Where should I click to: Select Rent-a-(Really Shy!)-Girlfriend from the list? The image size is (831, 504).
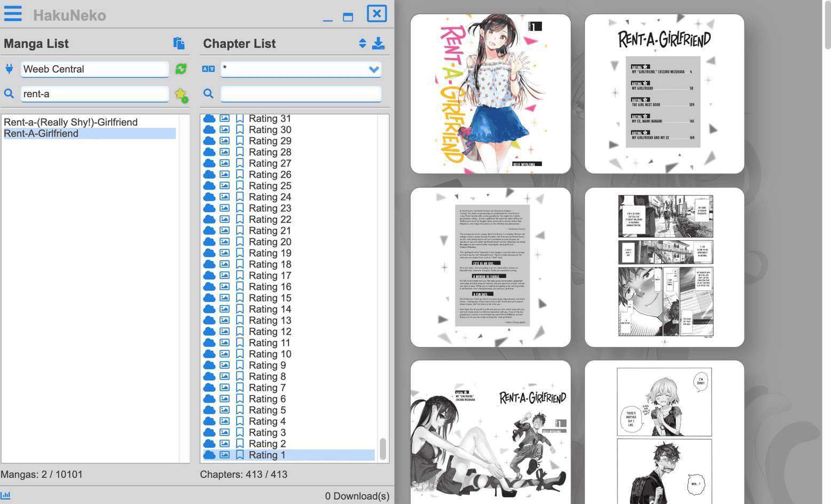point(70,122)
